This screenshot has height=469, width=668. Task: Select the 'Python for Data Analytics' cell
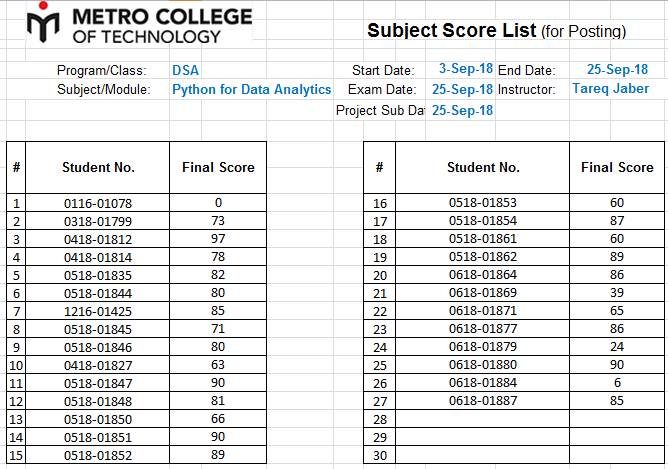[x=251, y=89]
